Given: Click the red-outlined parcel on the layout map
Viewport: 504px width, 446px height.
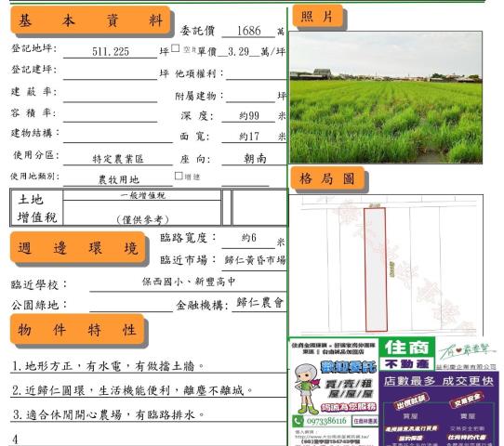Looking at the screenshot, I should click(x=376, y=269).
